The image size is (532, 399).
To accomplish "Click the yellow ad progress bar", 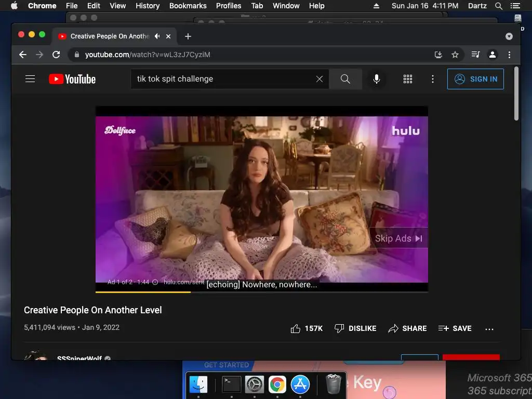I will coord(143,292).
